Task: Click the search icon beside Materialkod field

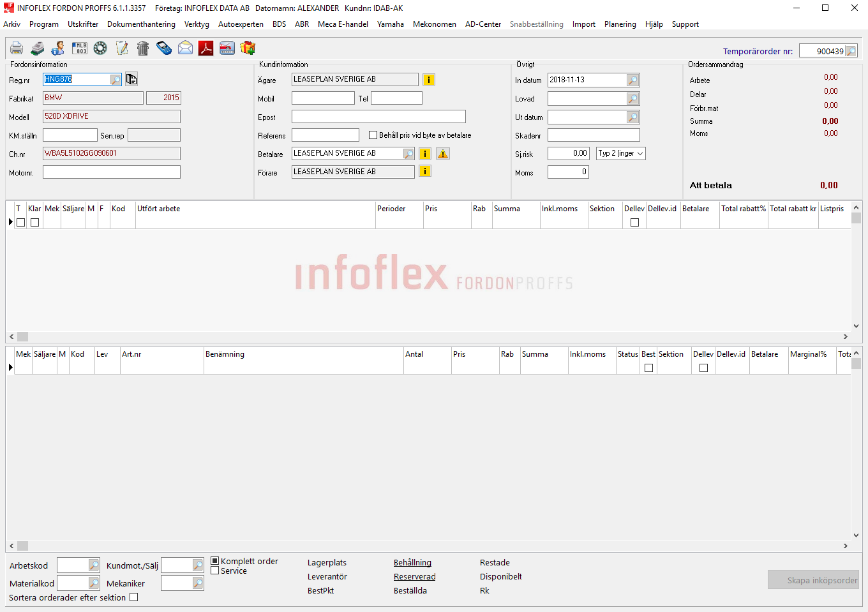Action: (x=94, y=583)
